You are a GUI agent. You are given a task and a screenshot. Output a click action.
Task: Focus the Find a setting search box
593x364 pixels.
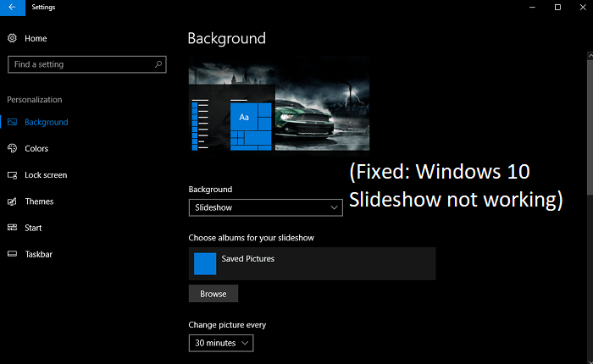(87, 64)
